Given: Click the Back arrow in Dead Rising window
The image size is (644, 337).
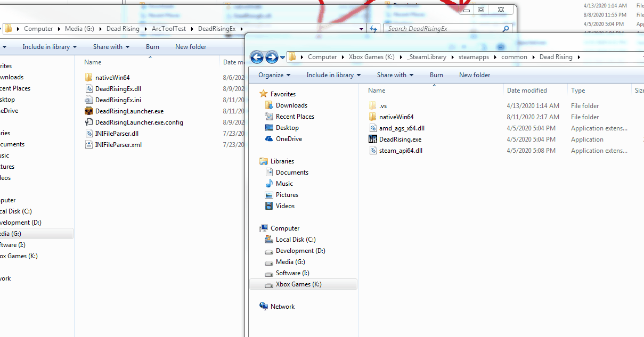Looking at the screenshot, I should [x=257, y=57].
